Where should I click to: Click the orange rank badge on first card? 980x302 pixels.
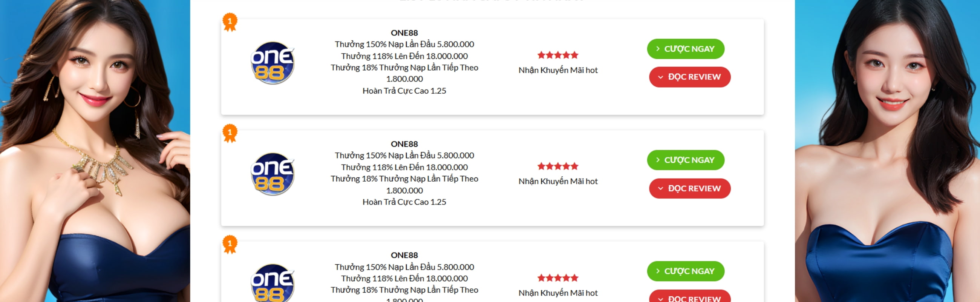click(x=230, y=22)
